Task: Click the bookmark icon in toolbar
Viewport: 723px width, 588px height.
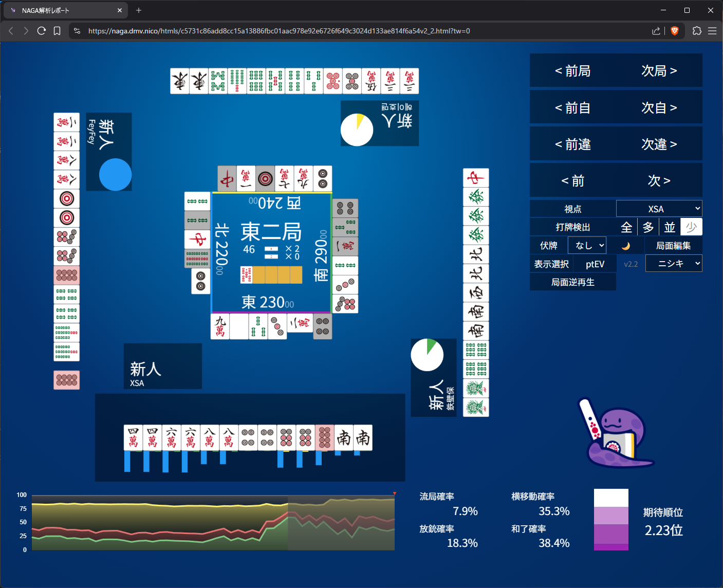Action: pyautogui.click(x=57, y=31)
